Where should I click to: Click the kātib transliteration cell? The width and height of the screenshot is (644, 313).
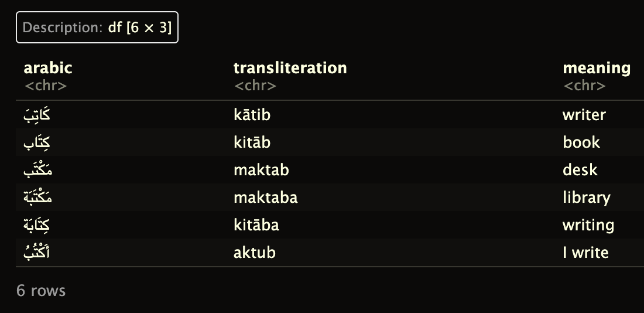pyautogui.click(x=252, y=115)
